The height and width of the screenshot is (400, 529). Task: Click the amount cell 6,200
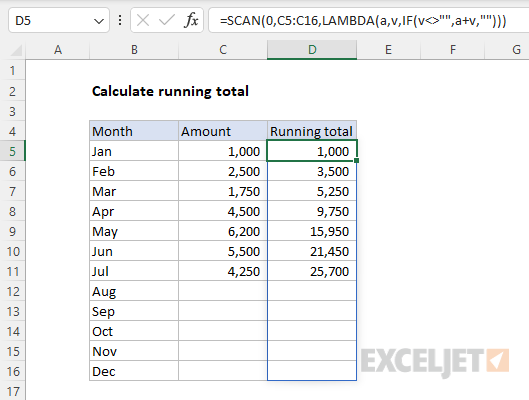tap(223, 231)
